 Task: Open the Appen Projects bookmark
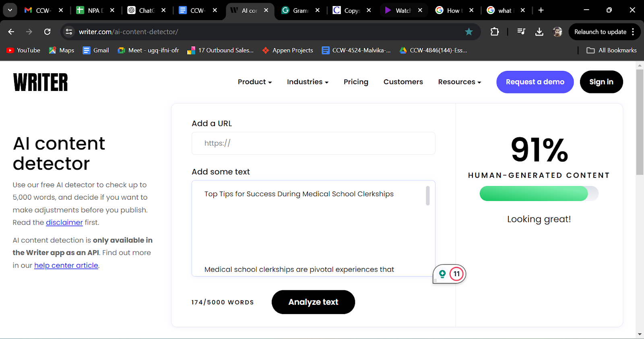[x=287, y=50]
